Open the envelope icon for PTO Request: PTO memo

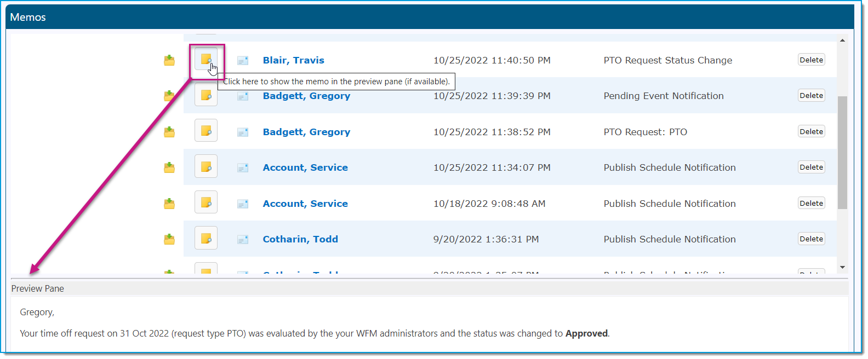coord(243,132)
